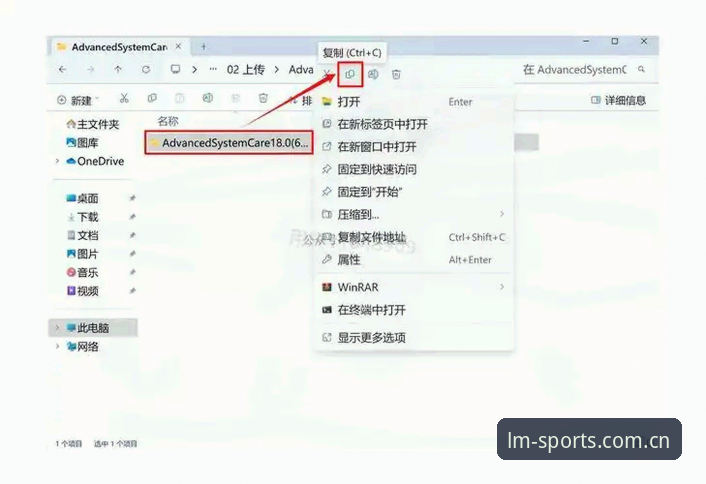Click the 1 个项目 status text

click(68, 443)
